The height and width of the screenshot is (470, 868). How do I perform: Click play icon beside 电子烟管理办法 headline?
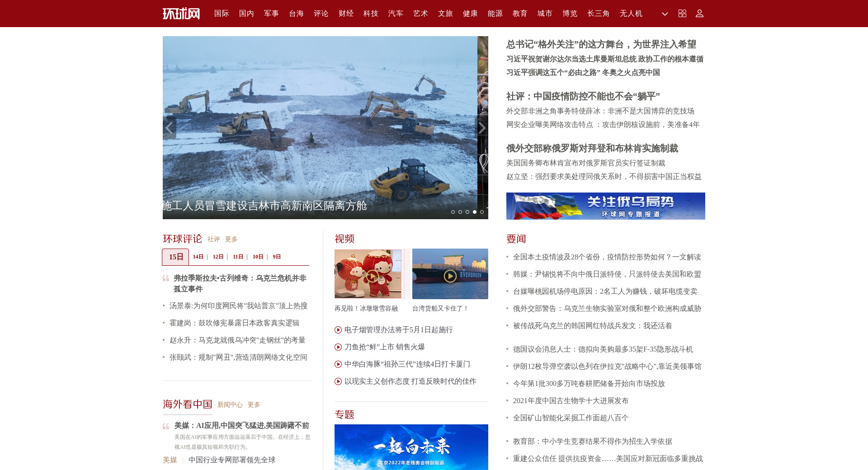point(338,330)
